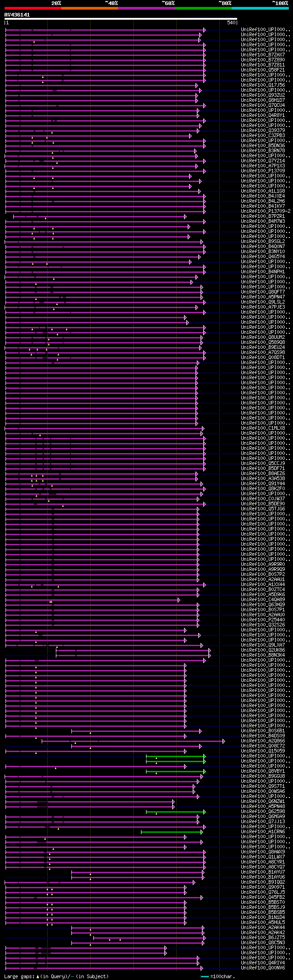View subject UniRef100_A1L1G8
The height and width of the screenshot is (980, 293).
[x=263, y=191]
